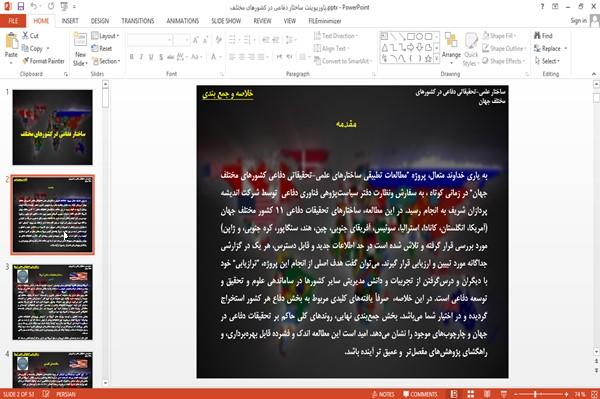Open Shape Fill options
The image size is (600, 399).
click(498, 36)
